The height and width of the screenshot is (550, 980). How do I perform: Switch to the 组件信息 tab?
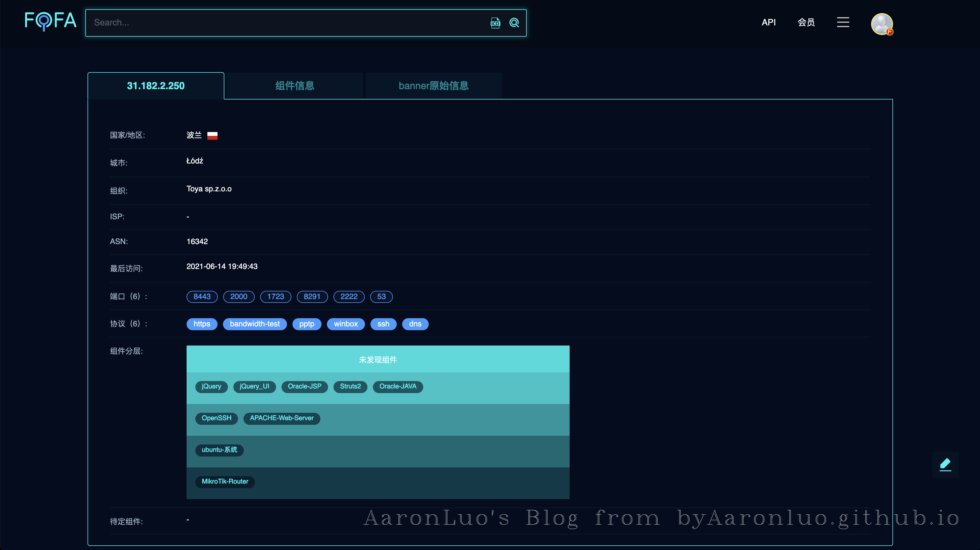294,86
